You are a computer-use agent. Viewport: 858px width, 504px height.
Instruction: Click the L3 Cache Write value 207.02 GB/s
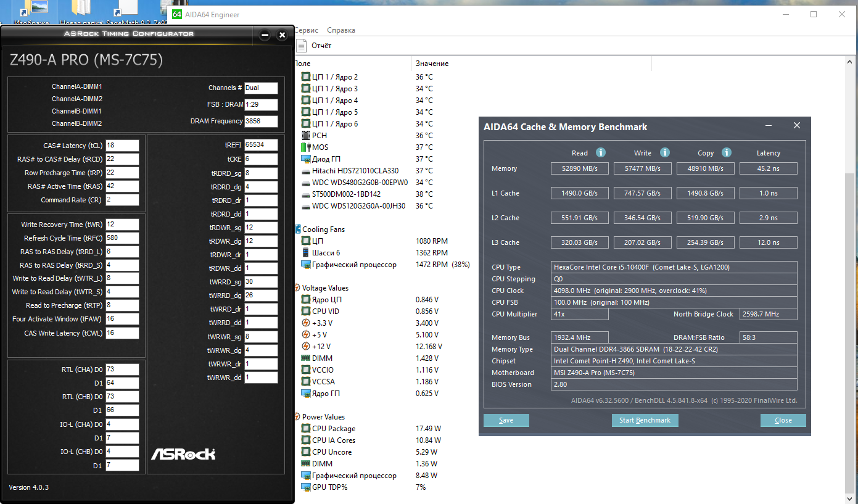pyautogui.click(x=643, y=242)
